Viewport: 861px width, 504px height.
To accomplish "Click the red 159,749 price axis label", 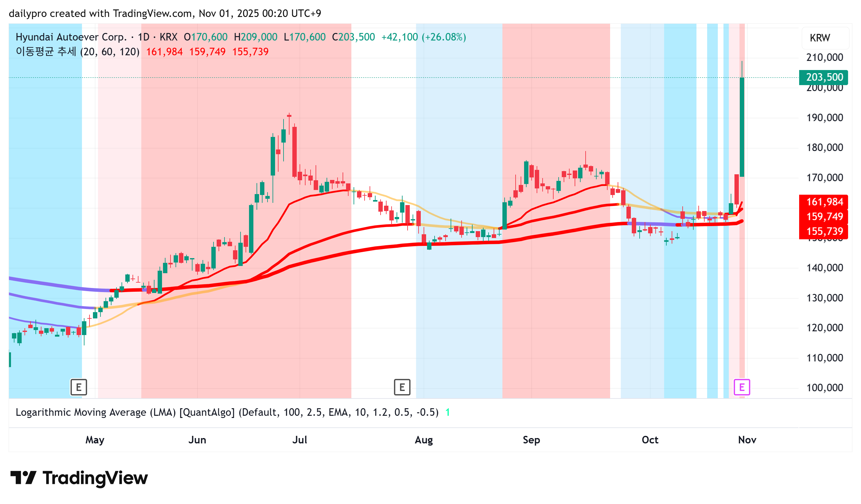I will [823, 217].
